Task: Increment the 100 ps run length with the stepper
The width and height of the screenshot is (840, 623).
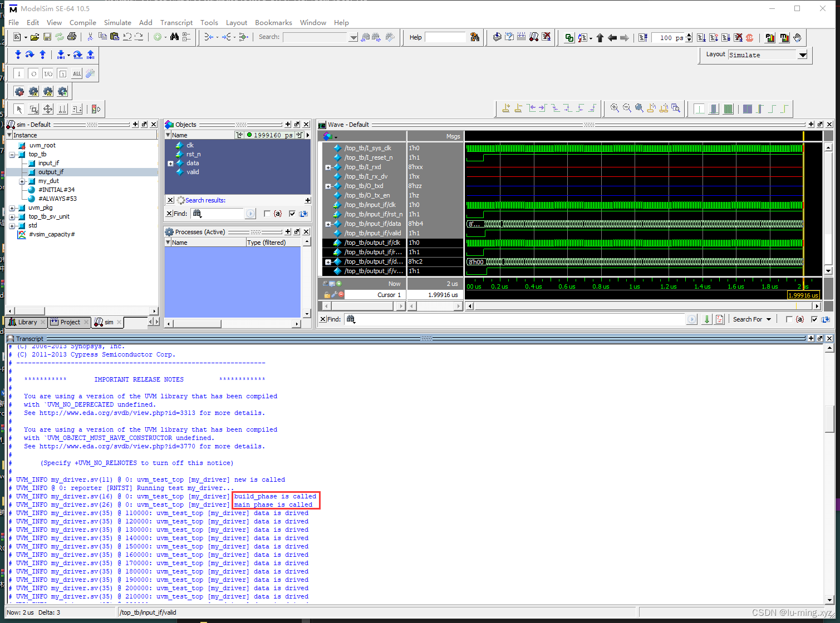Action: coord(689,34)
